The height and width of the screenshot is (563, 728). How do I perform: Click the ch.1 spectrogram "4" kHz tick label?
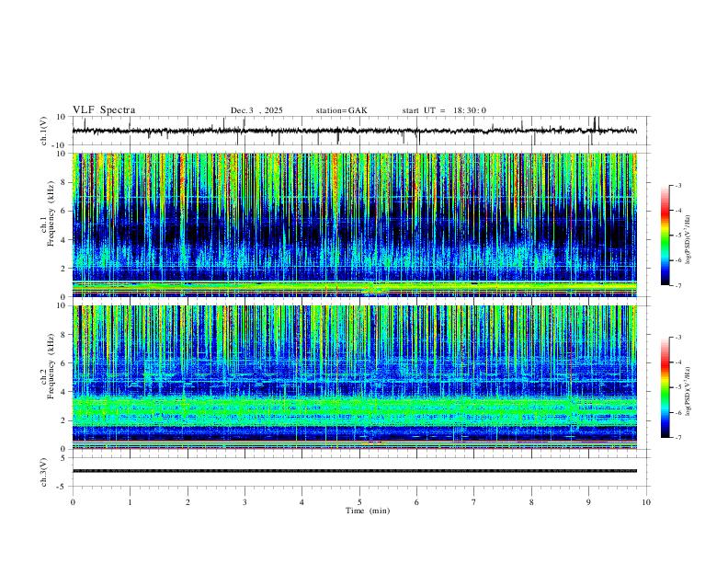pyautogui.click(x=64, y=240)
